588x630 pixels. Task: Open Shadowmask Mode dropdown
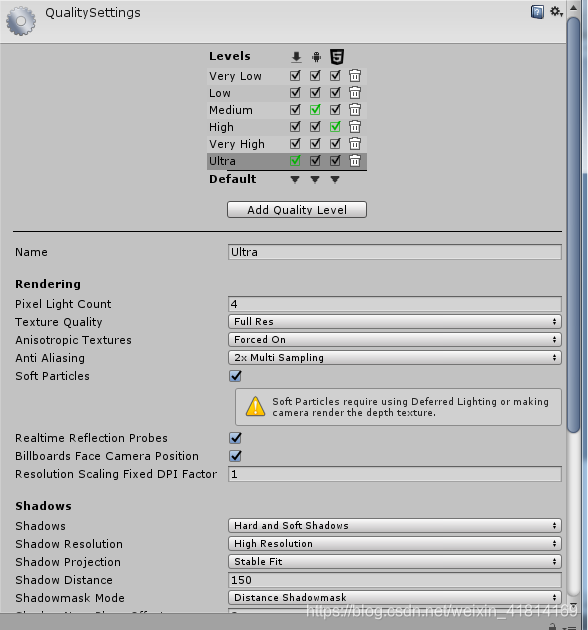[395, 598]
